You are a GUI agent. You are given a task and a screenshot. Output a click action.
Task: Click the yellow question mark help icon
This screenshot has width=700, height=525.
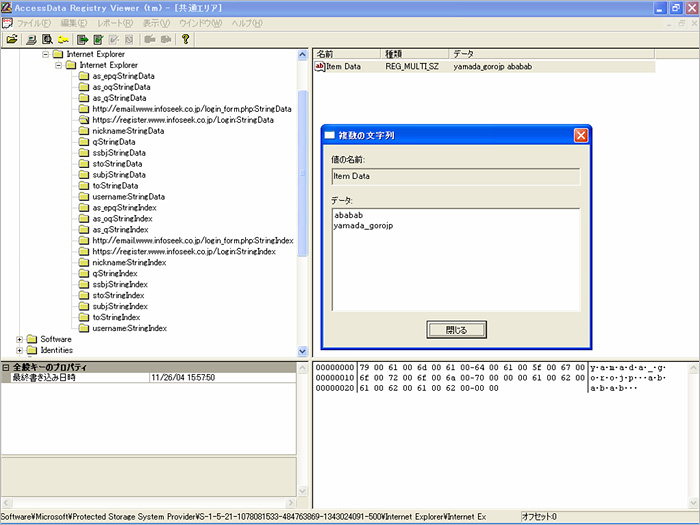185,40
